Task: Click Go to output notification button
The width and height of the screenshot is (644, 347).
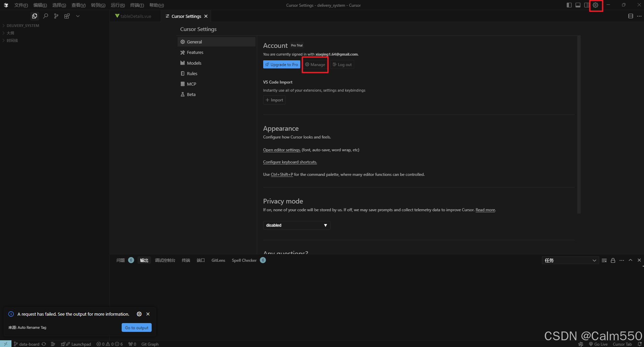Action: pyautogui.click(x=136, y=327)
